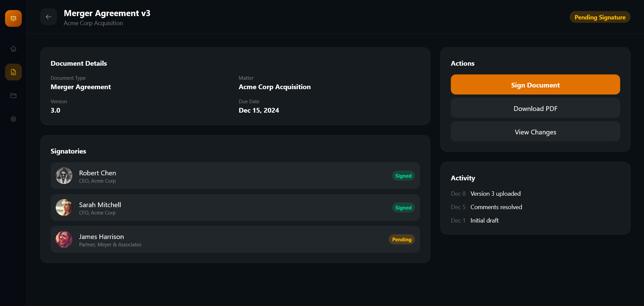644x306 pixels.
Task: Open the Version 3 uploaded activity entry
Action: tap(495, 194)
